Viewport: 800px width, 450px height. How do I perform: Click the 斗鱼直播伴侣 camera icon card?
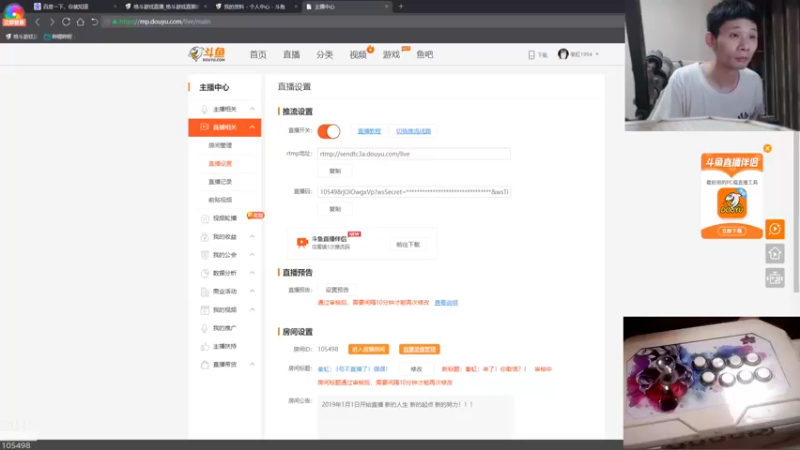point(302,243)
